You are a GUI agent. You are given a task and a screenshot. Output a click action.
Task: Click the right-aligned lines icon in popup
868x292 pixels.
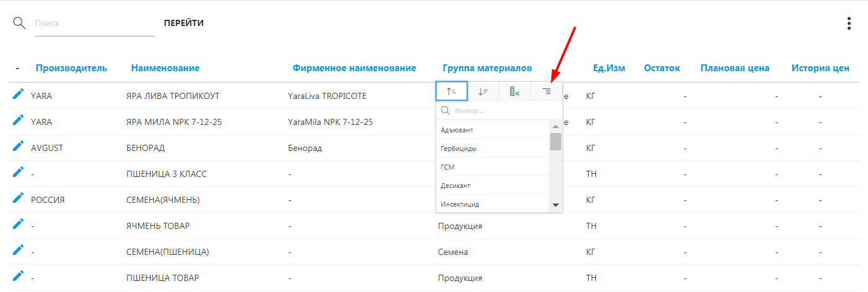[x=546, y=91]
